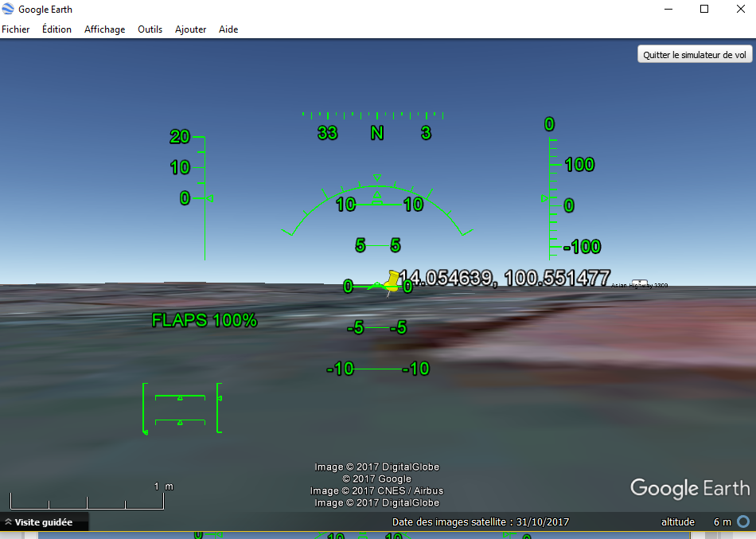Click the 100 mark on vertical speed scale
Viewport: 756px width, 539px height.
click(579, 165)
